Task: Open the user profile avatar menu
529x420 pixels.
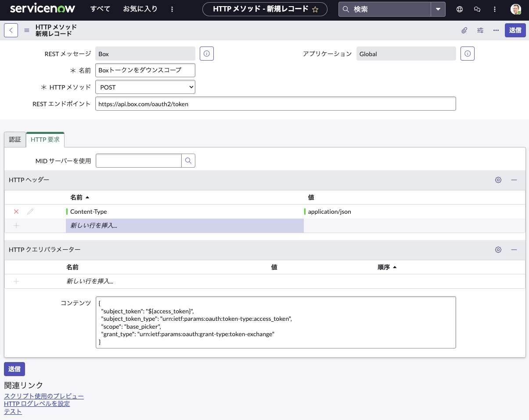Action: pos(516,9)
